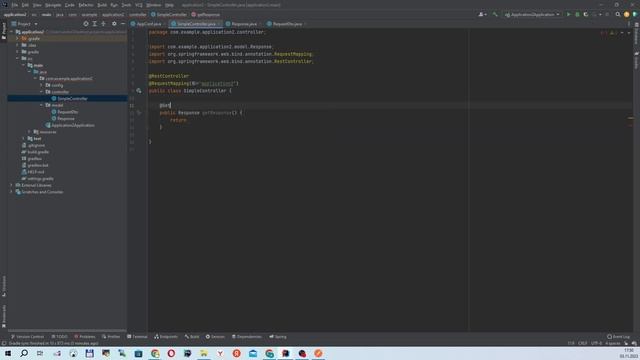640x360 pixels.
Task: Open the Problems tool window
Action: (84, 337)
